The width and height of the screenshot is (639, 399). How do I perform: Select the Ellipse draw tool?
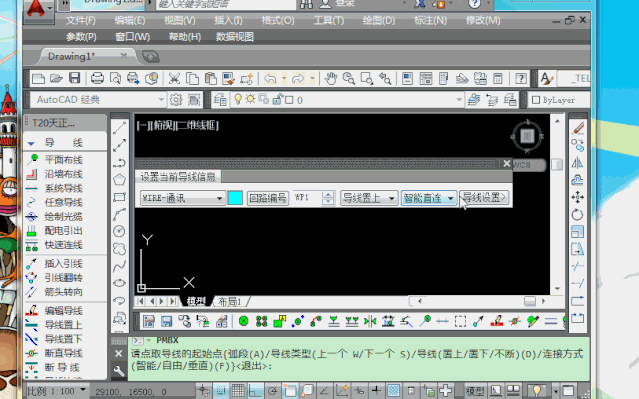[x=119, y=283]
